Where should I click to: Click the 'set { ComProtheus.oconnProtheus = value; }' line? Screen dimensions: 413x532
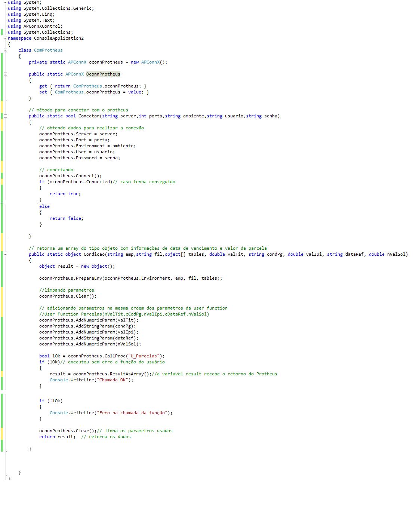coord(94,92)
